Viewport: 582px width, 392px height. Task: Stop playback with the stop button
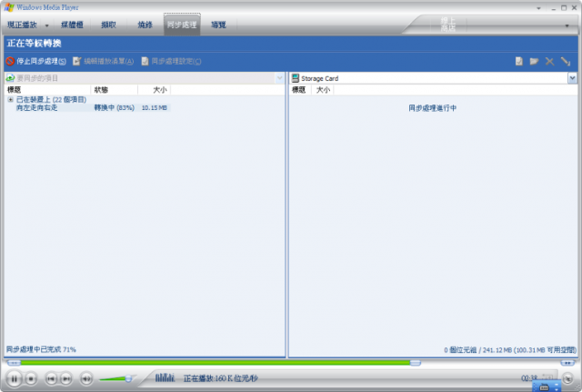click(31, 378)
